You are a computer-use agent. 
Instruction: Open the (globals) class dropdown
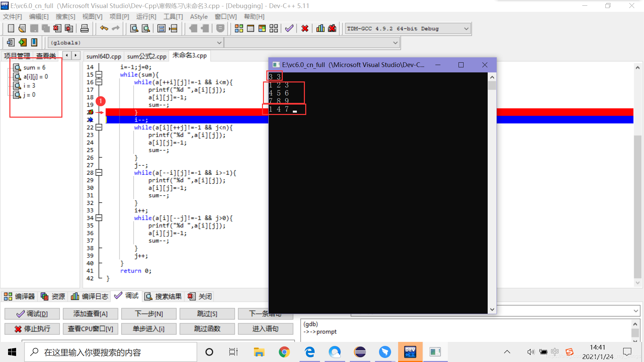pos(219,43)
